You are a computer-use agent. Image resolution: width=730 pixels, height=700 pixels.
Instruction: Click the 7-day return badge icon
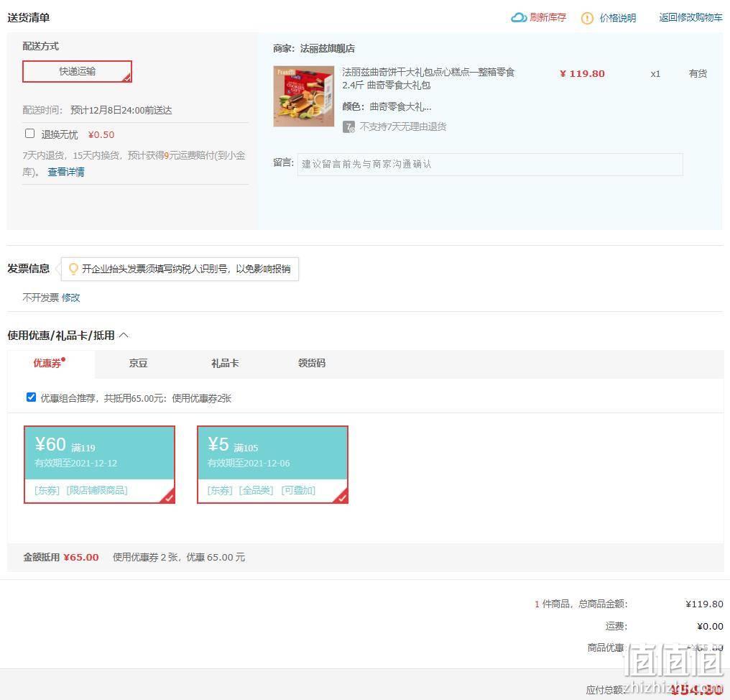(x=348, y=126)
